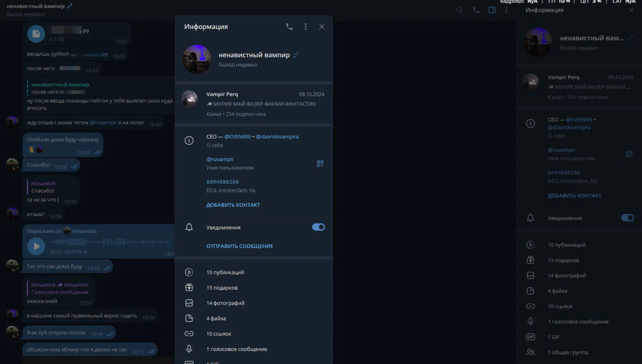The height and width of the screenshot is (364, 642).
Task: Click the GIF icon in the right sidebar
Action: 530,337
